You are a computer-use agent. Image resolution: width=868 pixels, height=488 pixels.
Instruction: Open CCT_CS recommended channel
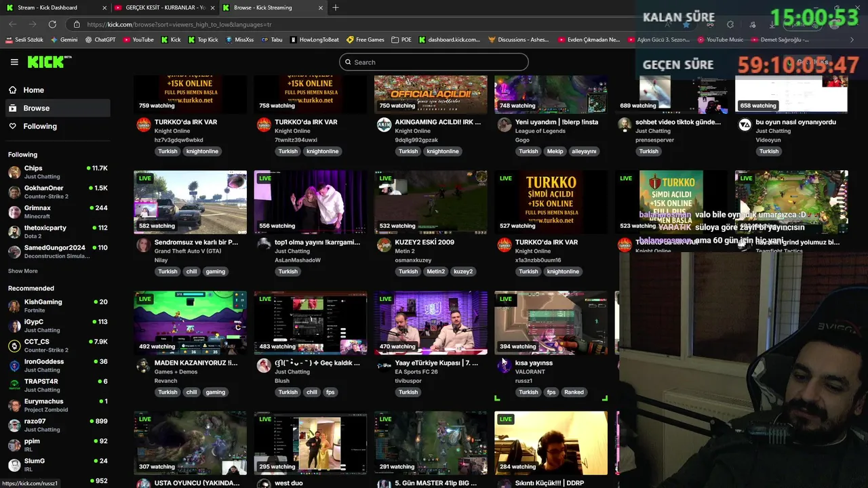[x=58, y=346]
